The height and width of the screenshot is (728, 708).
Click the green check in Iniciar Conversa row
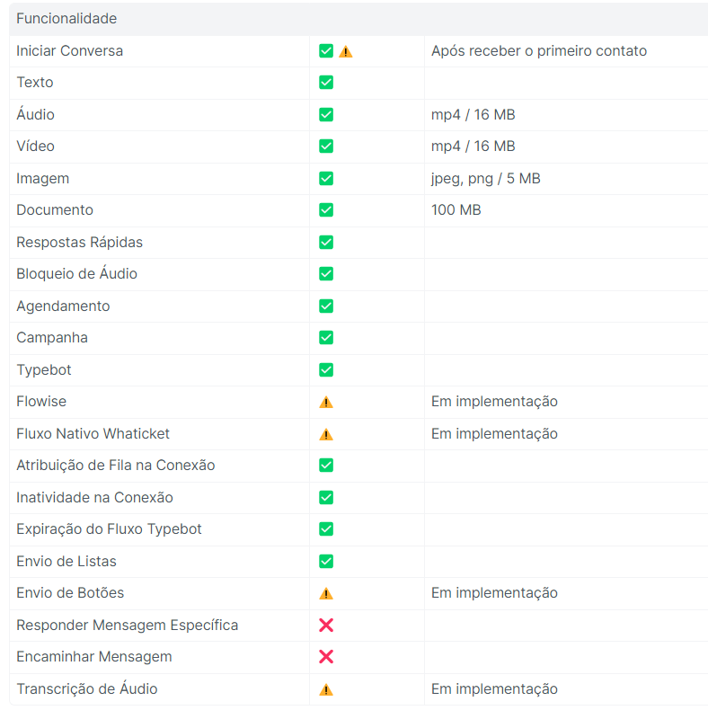326,51
